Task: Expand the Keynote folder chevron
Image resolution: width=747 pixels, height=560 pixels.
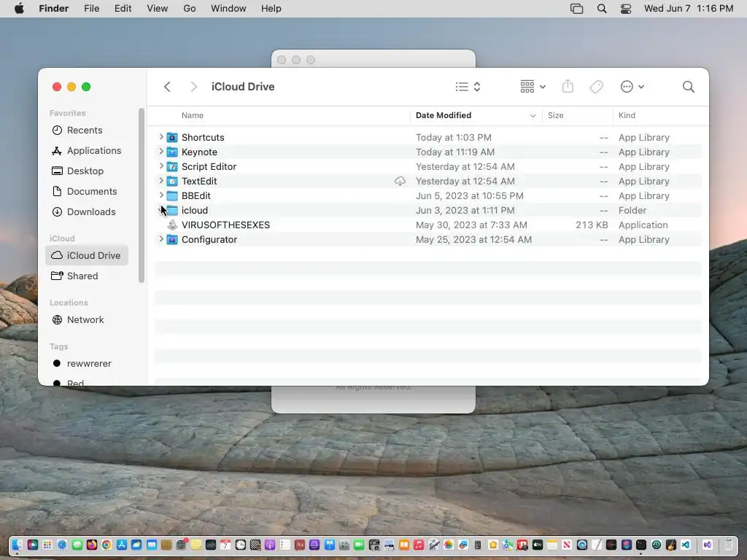Action: point(161,152)
